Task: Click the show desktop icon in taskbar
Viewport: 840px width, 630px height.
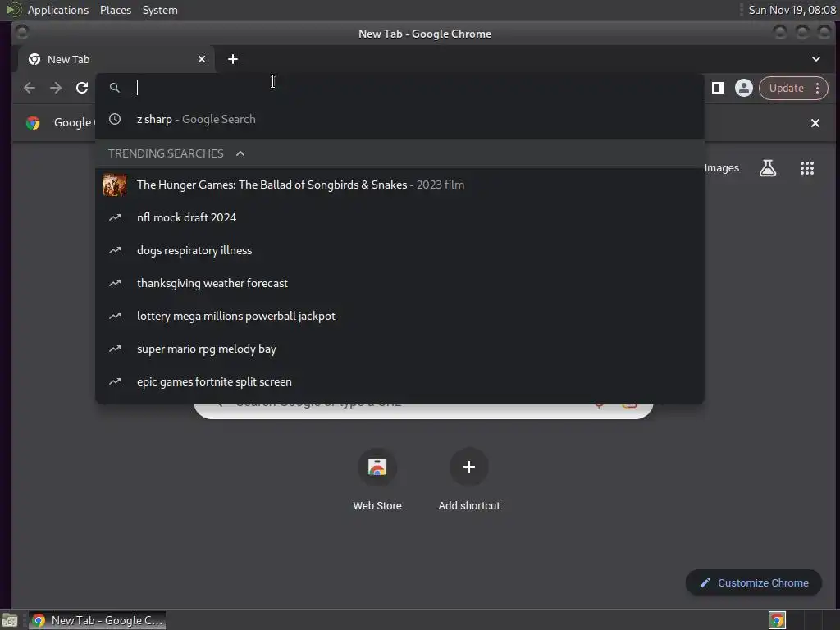Action: (10, 620)
